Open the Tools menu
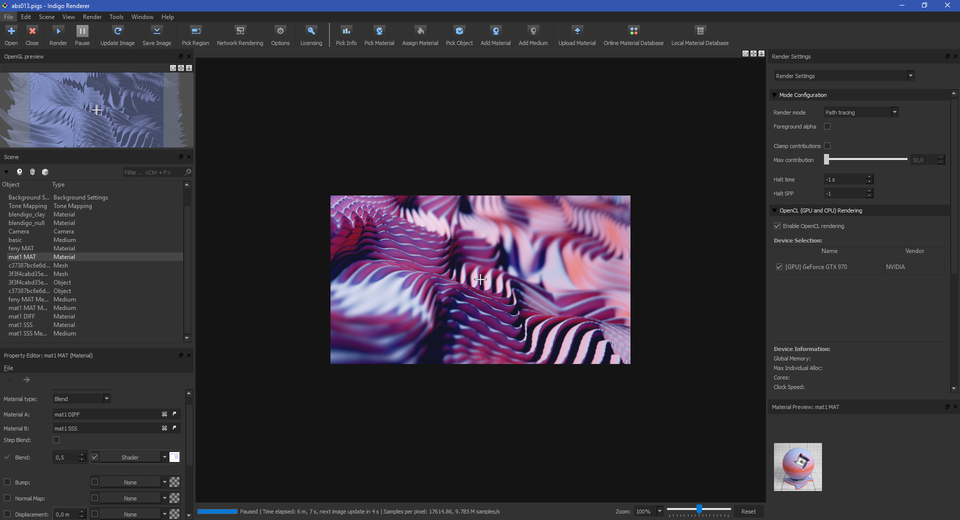Screen dimensions: 960x520 point(117,17)
